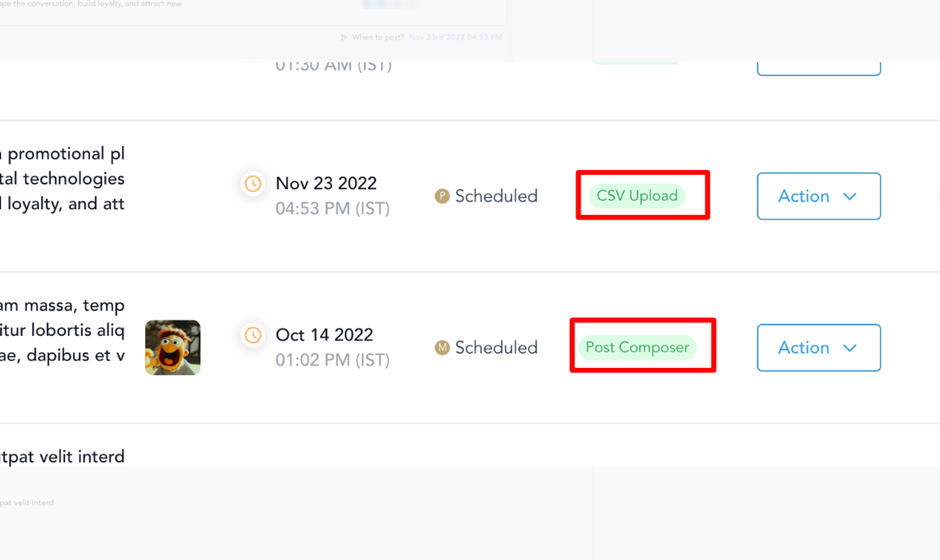
Task: Click the M status badge next to Scheduled
Action: (442, 348)
